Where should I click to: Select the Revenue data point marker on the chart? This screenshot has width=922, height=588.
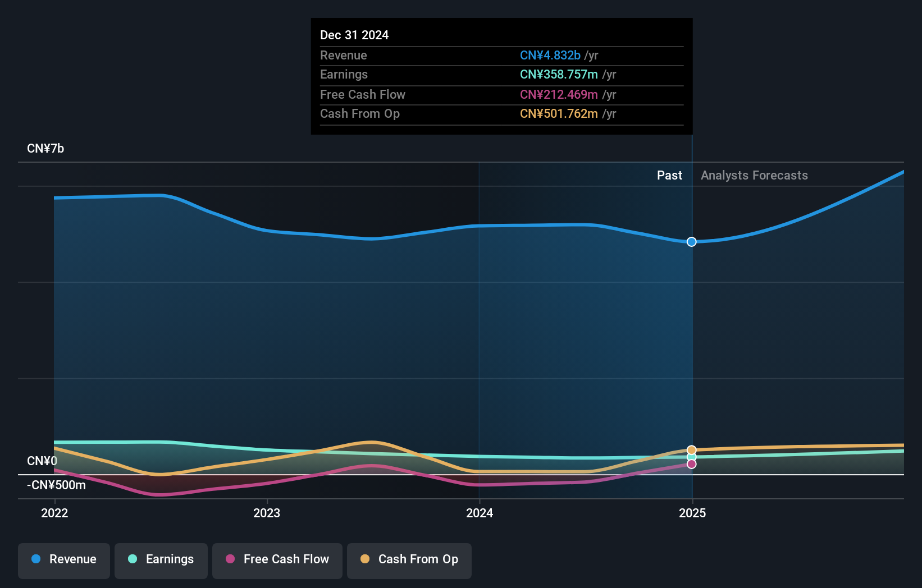(x=691, y=242)
